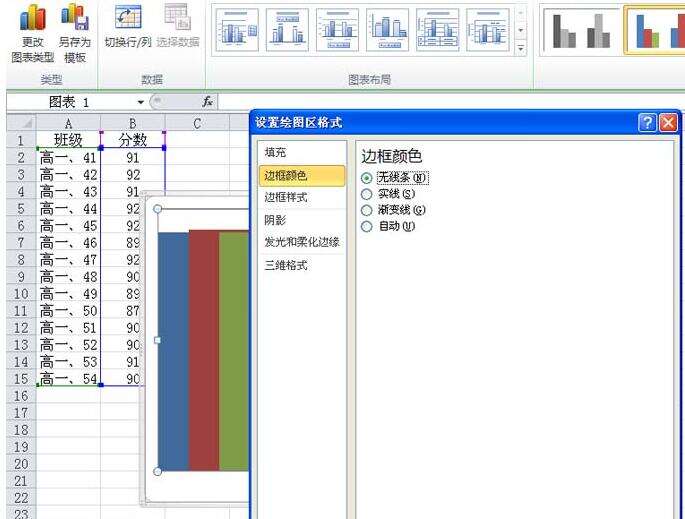The height and width of the screenshot is (519, 685).
Task: Open the 发光和柔化边缘 section
Action: tap(302, 242)
